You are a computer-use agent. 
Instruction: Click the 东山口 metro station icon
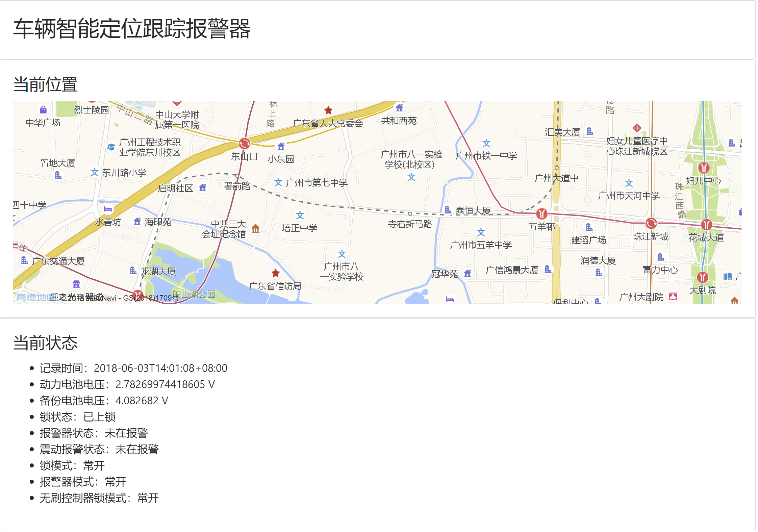click(x=244, y=144)
